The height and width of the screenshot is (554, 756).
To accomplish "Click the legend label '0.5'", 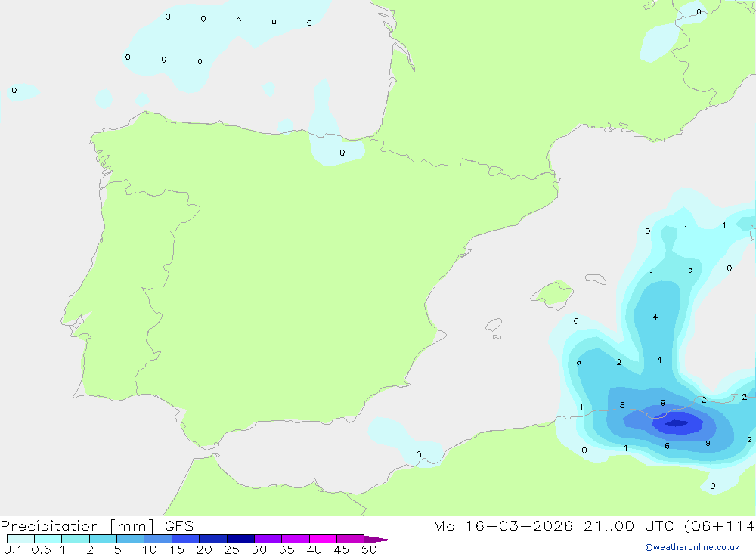I will [41, 549].
